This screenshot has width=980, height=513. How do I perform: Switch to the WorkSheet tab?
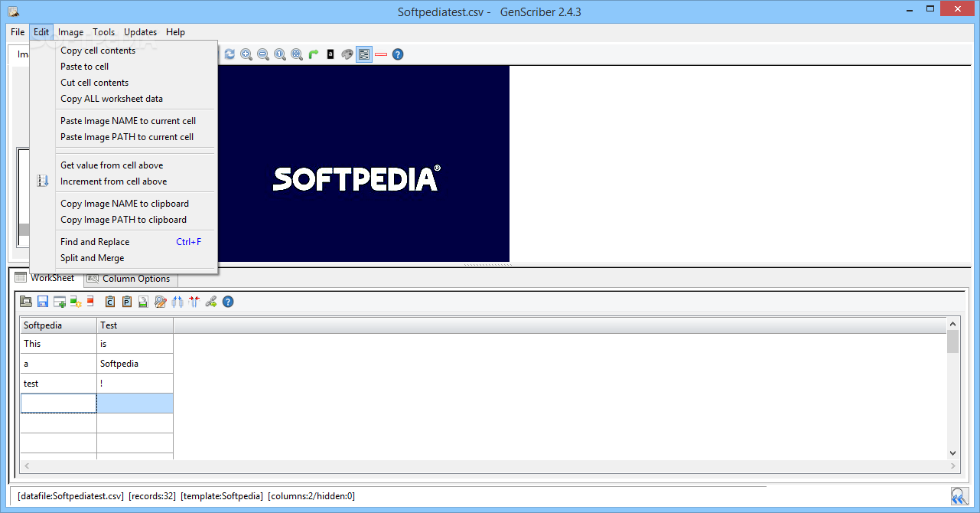click(x=45, y=278)
